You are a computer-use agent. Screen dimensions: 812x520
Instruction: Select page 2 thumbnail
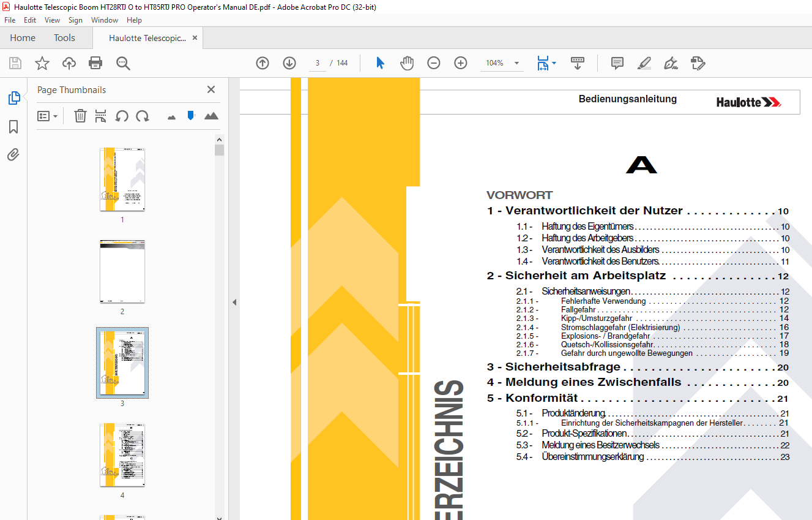[122, 271]
